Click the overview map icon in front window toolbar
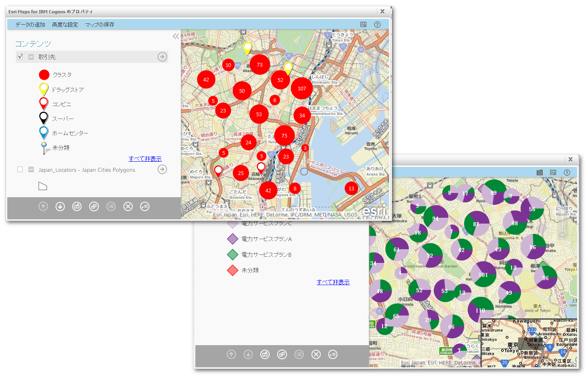 pos(363,25)
